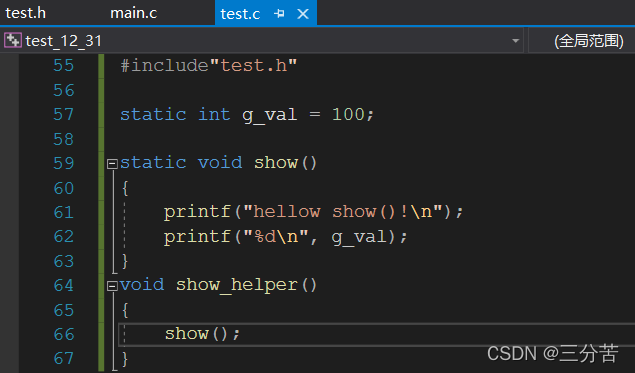The height and width of the screenshot is (373, 635).
Task: Click line number 57
Action: click(64, 115)
